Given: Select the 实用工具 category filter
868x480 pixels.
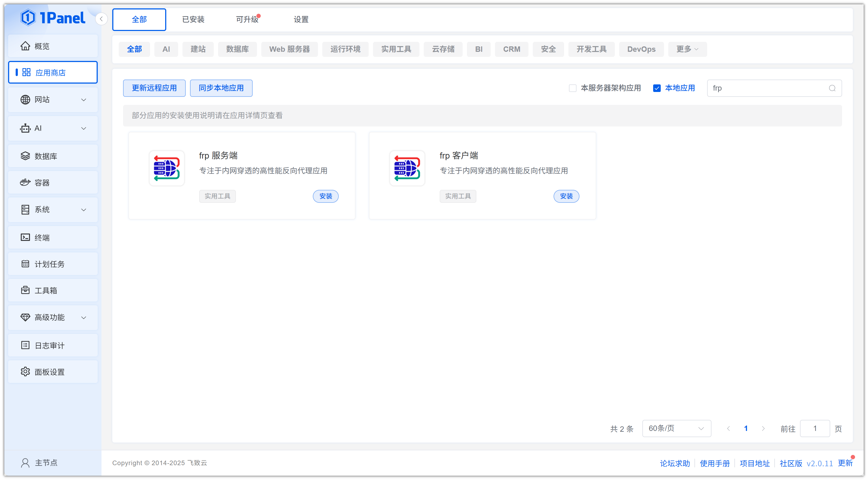Looking at the screenshot, I should pos(396,49).
